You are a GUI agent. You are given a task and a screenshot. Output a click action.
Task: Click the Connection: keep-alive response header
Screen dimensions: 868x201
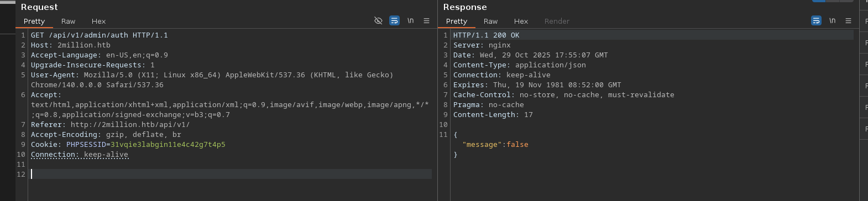tap(502, 75)
